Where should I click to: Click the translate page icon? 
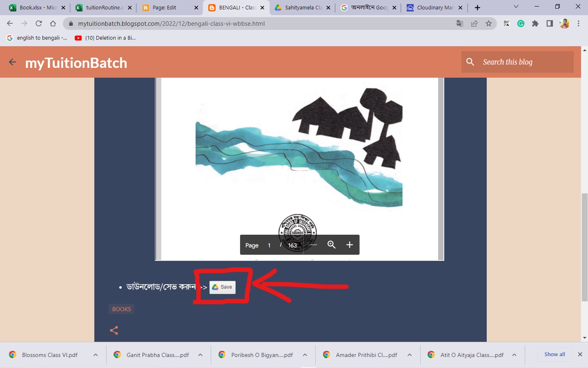[x=460, y=24]
